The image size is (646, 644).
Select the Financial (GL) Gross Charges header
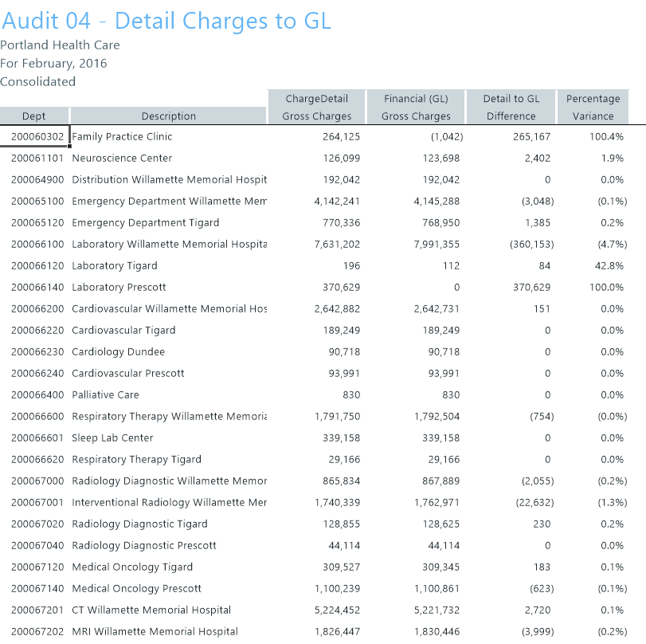click(416, 108)
